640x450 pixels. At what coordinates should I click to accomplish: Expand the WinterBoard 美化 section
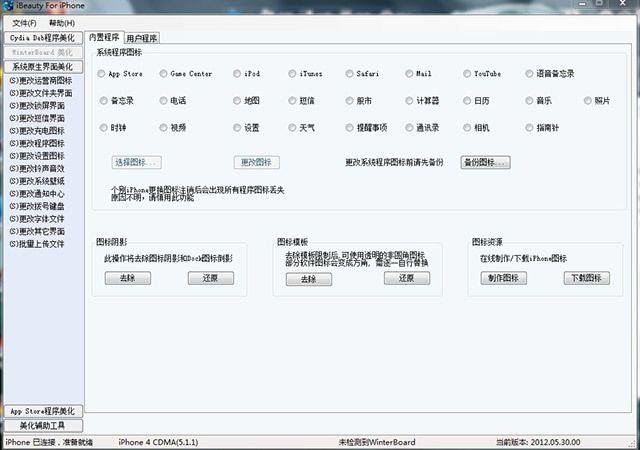[x=43, y=52]
